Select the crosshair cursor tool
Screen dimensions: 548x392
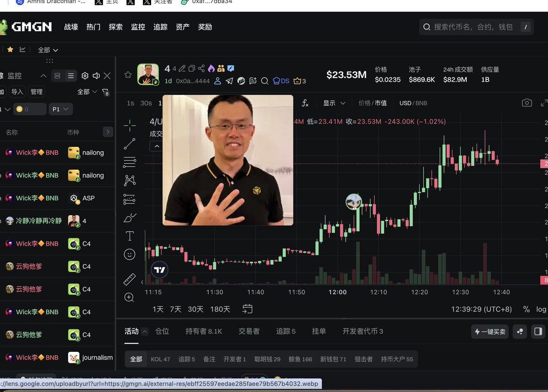[130, 125]
